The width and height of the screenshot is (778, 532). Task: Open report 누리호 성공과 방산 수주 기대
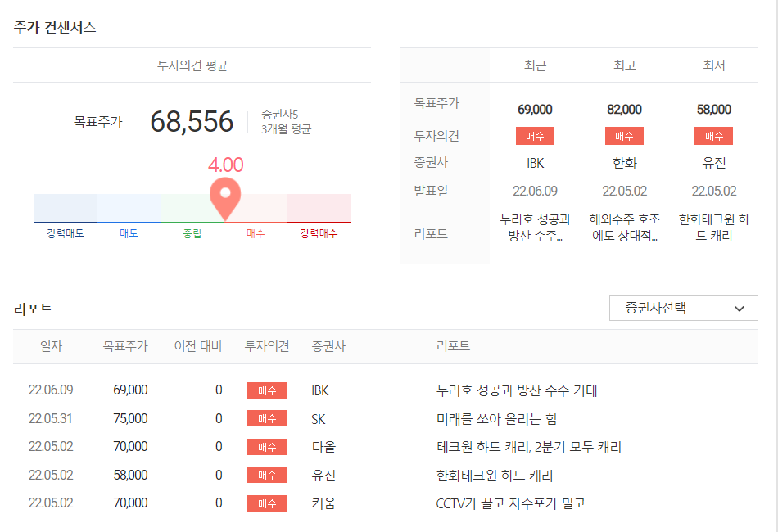click(517, 390)
